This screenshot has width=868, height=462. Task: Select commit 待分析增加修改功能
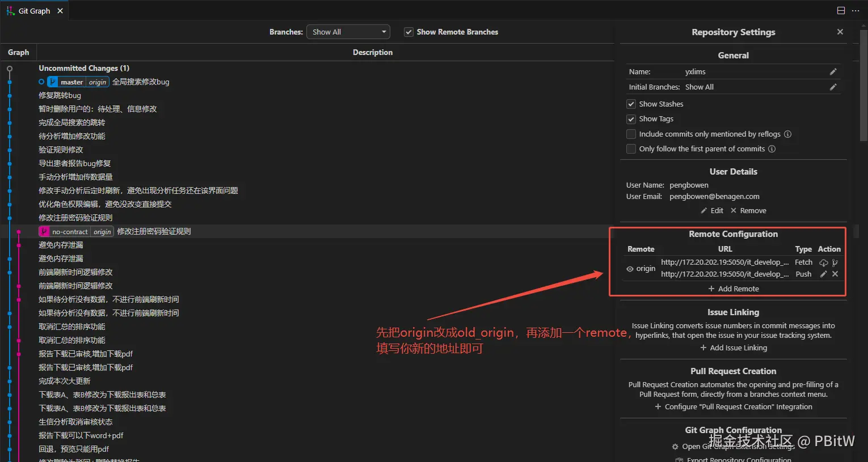[72, 136]
